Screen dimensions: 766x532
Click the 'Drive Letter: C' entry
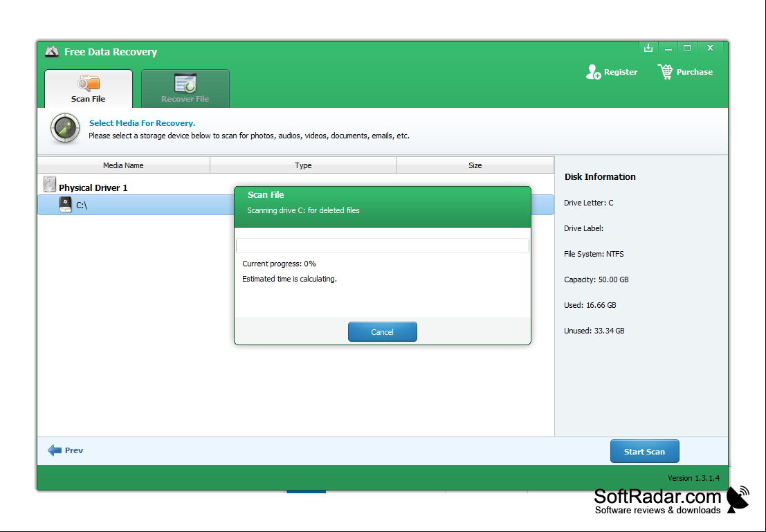point(589,203)
